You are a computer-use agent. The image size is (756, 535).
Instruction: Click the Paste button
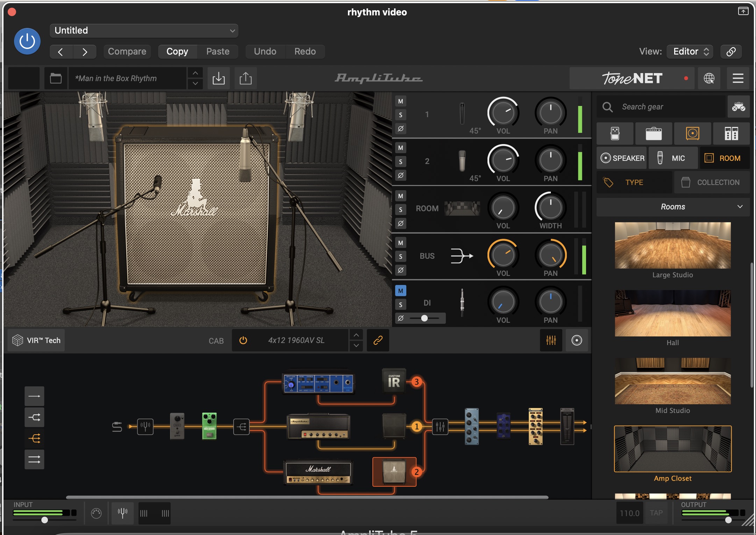[x=218, y=51]
